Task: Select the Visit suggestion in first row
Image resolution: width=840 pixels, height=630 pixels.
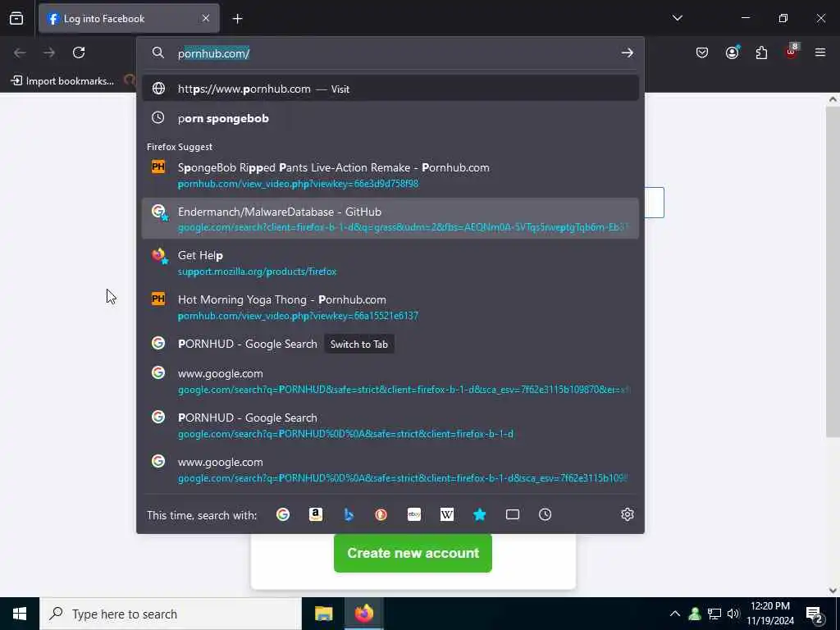Action: click(390, 89)
